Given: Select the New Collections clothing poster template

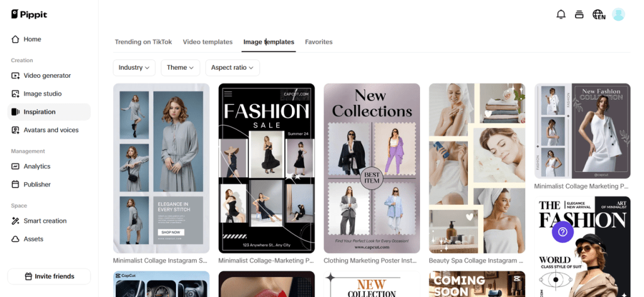Looking at the screenshot, I should click(372, 168).
